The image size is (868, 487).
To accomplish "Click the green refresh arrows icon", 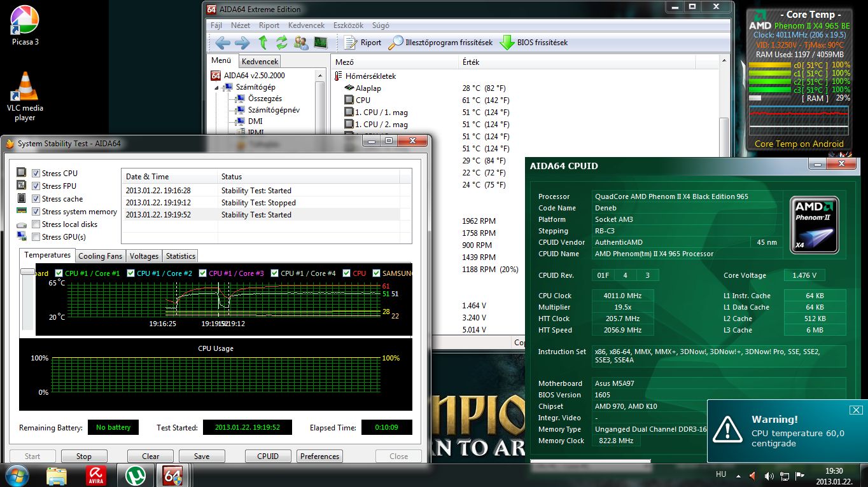I will pos(281,43).
